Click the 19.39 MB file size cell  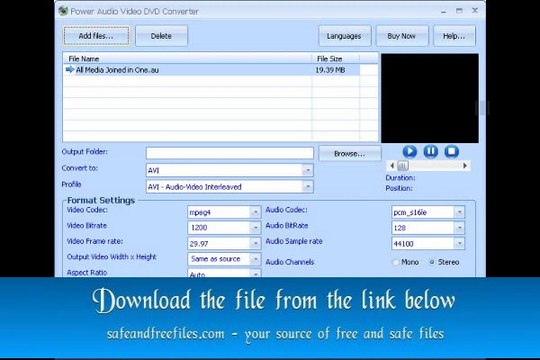pos(330,70)
